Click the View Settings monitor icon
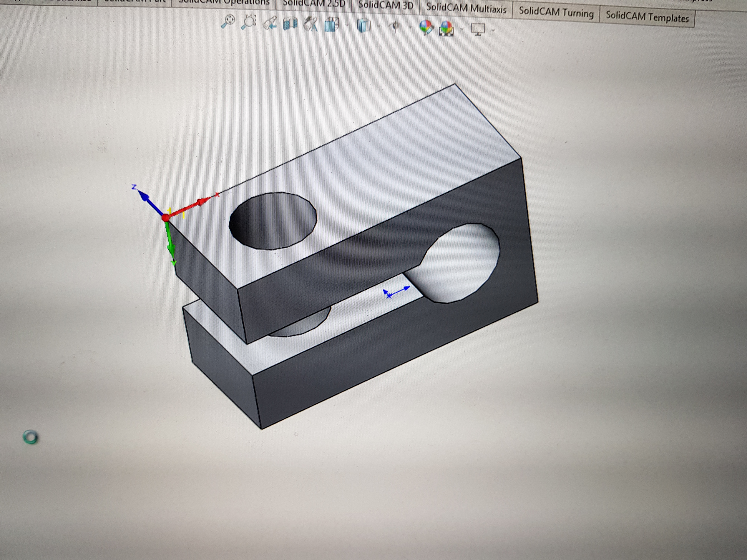This screenshot has width=747, height=560. pos(478,29)
